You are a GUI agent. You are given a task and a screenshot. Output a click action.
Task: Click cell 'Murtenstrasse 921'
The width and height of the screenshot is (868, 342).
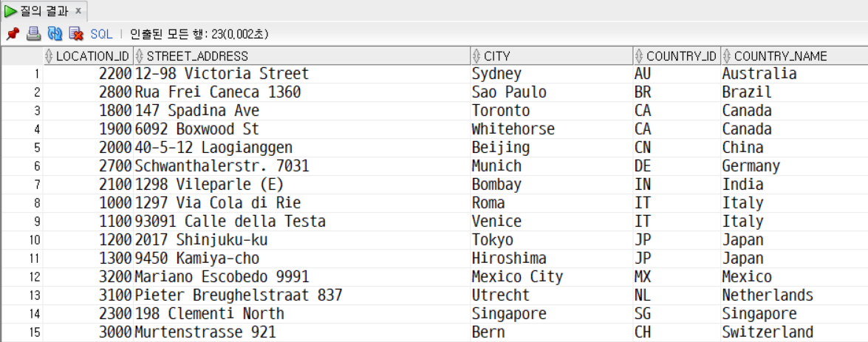301,332
